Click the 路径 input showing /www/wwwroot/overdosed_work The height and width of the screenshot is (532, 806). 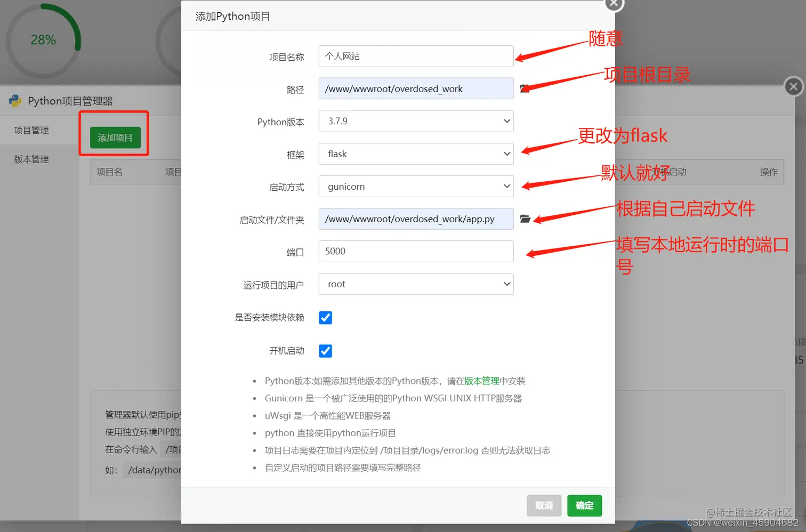click(416, 88)
